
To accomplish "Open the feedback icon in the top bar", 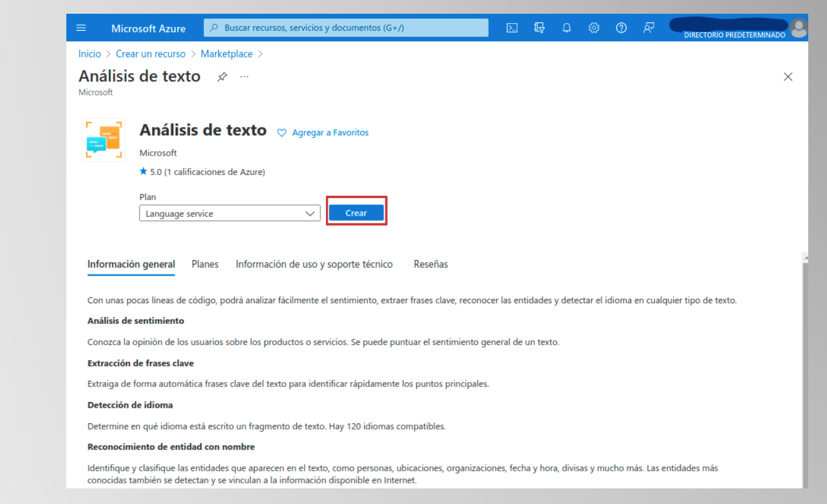I will click(649, 28).
